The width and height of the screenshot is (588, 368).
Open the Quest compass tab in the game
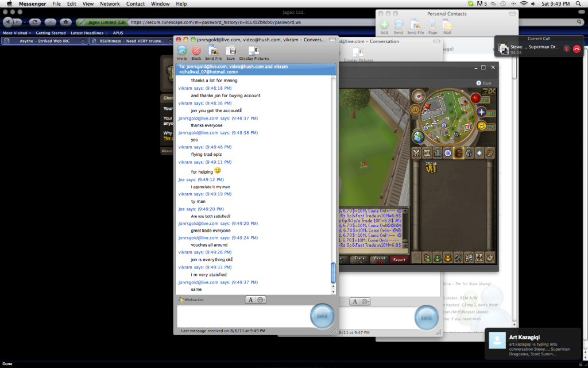click(x=448, y=153)
